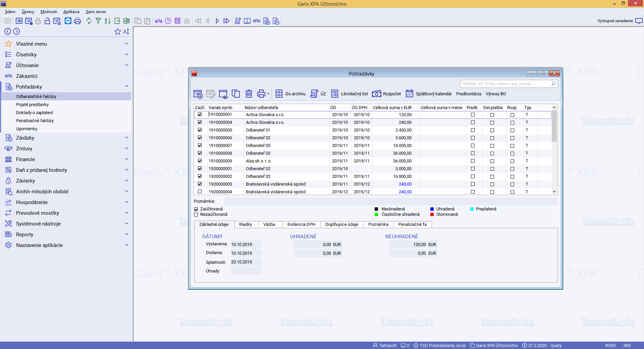Click the view record eye icon
Image resolution: width=644 pixels, height=349 pixels.
[223, 94]
